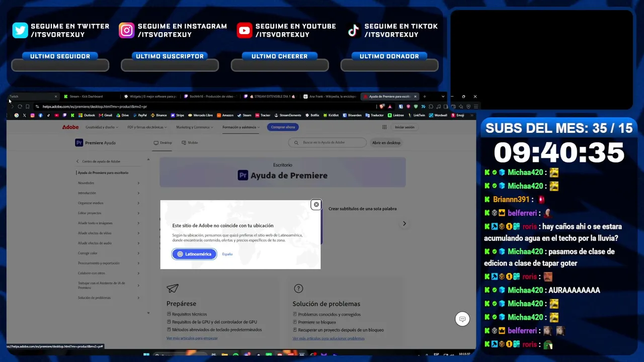644x362 pixels.
Task: Open the Gmail bookmark
Action: (106, 115)
